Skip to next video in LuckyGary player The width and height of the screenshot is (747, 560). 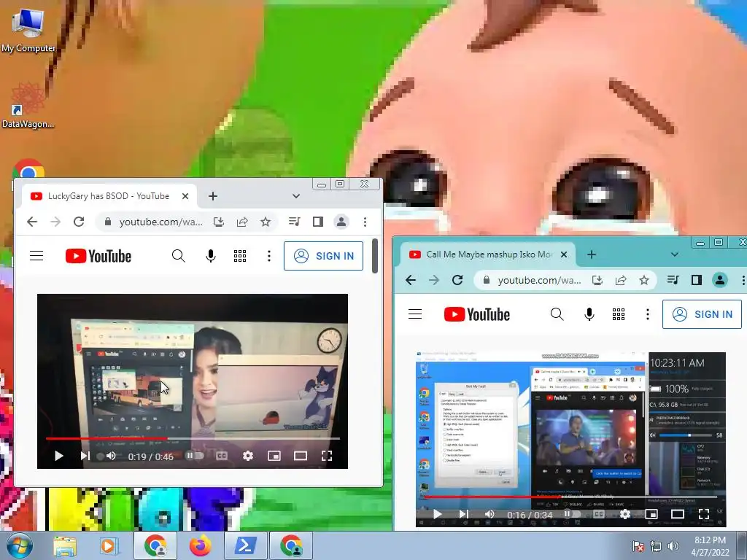[x=85, y=456]
